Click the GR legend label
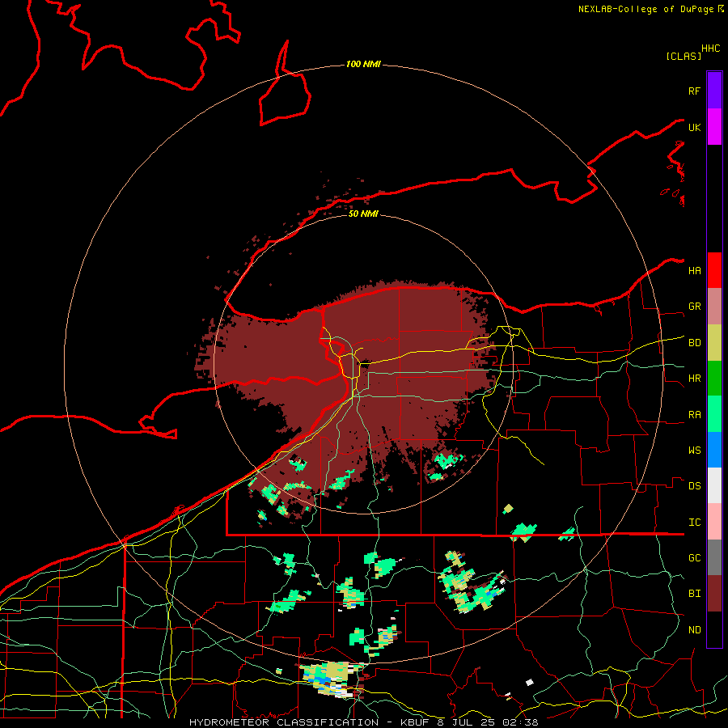 pyautogui.click(x=694, y=307)
